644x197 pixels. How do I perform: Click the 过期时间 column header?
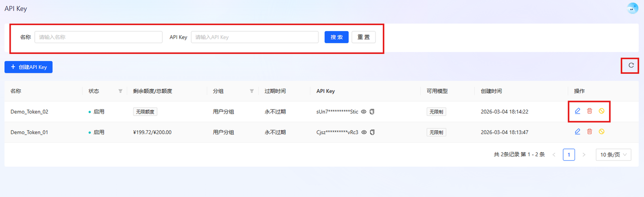(275, 91)
